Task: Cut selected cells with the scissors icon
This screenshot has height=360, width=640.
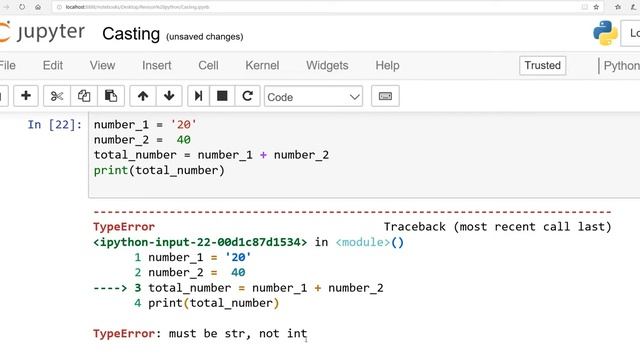Action: pyautogui.click(x=57, y=96)
